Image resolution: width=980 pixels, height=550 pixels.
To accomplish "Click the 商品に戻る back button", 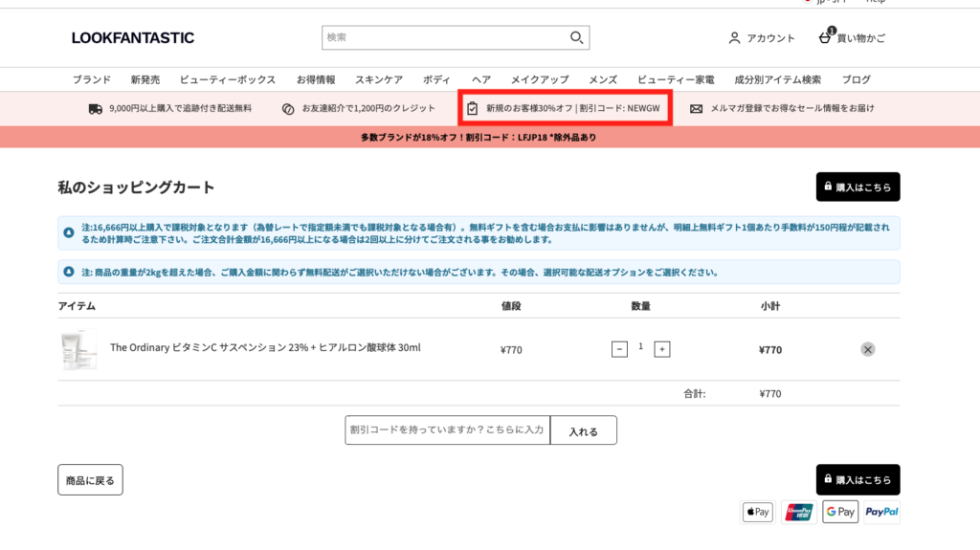I will pyautogui.click(x=90, y=480).
